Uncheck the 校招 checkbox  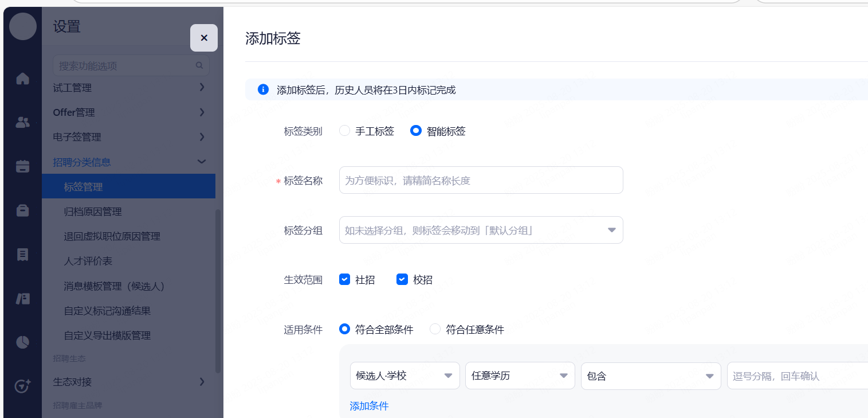tap(402, 280)
